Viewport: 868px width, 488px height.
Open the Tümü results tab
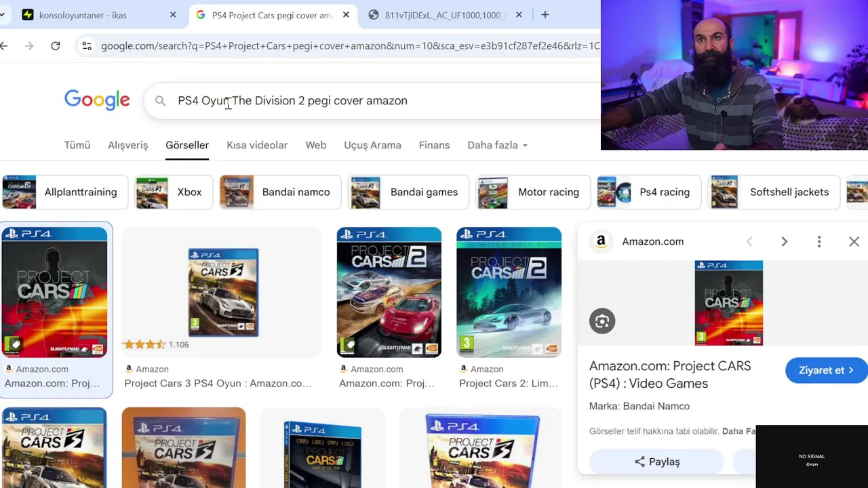77,145
